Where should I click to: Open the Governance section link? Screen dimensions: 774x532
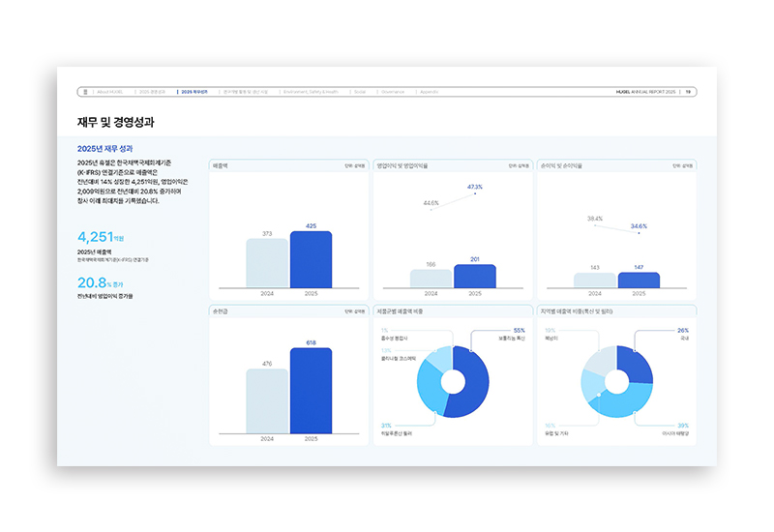coord(393,92)
